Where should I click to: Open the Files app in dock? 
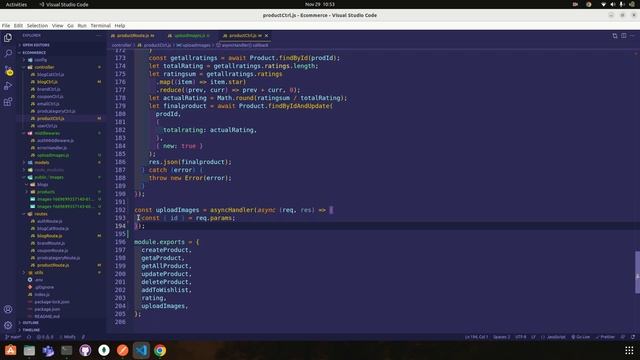[x=29, y=350]
